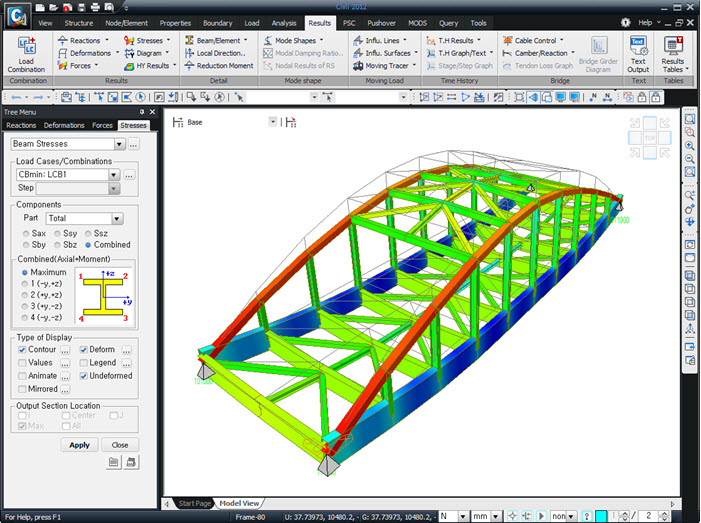Select Cable Control in the Bridge group
The height and width of the screenshot is (523, 701).
pos(532,41)
